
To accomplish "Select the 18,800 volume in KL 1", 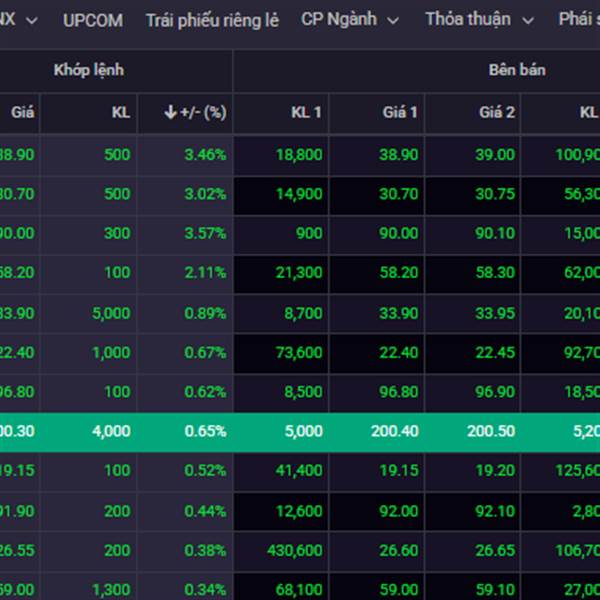I will point(298,155).
